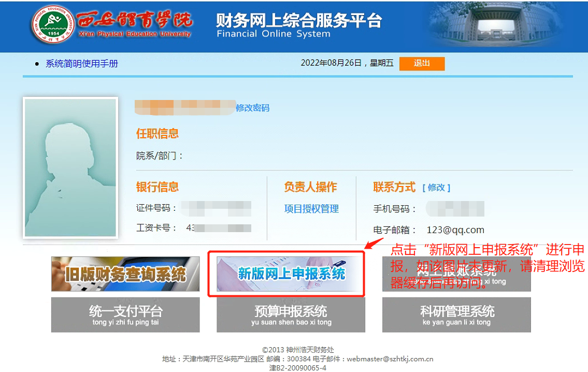Open the 系统简明使用手册 manual link
588x372 pixels.
82,64
